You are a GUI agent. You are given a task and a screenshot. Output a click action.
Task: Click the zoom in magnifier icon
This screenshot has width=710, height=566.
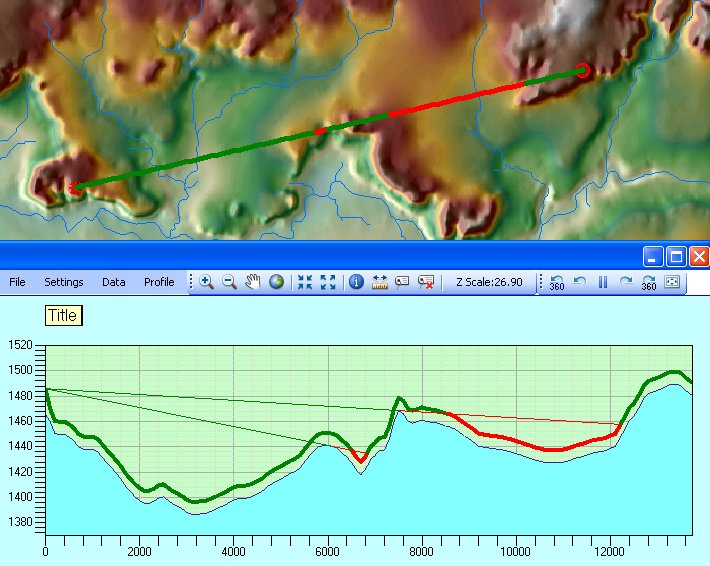[x=206, y=282]
